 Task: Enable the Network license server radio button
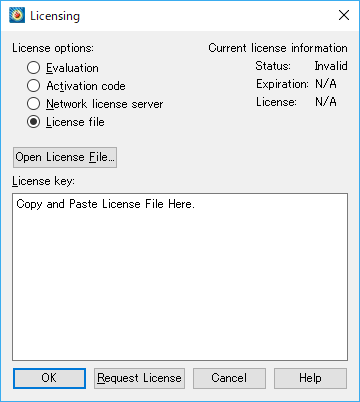tap(33, 104)
